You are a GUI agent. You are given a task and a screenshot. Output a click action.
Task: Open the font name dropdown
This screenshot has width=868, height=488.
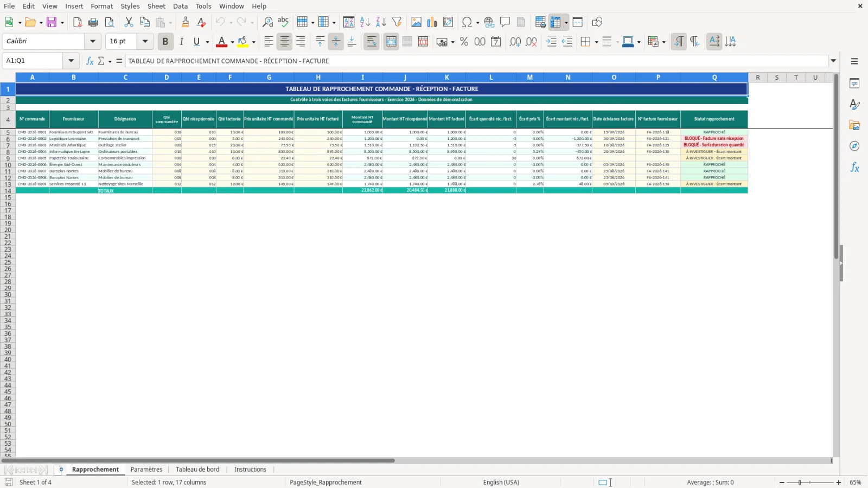[x=93, y=41]
